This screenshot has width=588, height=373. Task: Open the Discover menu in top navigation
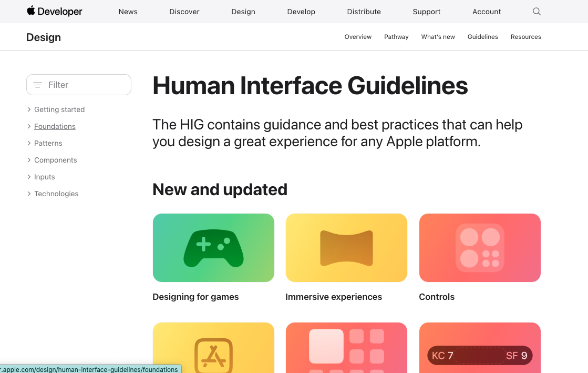184,12
